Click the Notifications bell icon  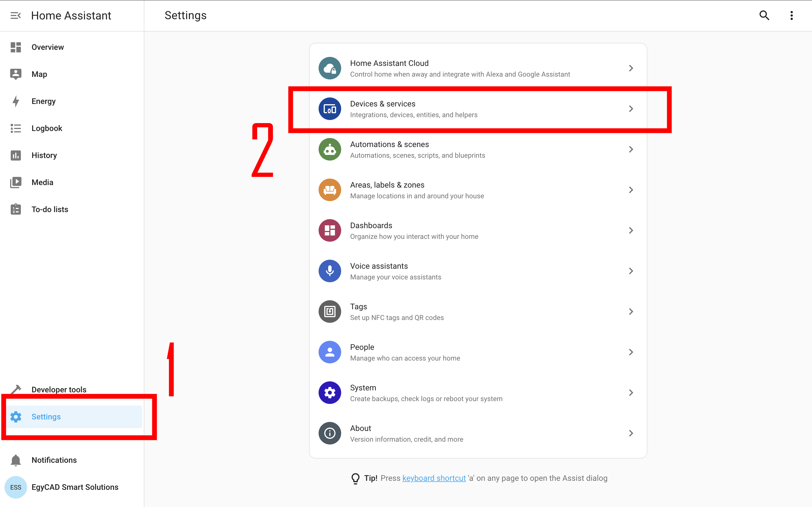pos(16,460)
